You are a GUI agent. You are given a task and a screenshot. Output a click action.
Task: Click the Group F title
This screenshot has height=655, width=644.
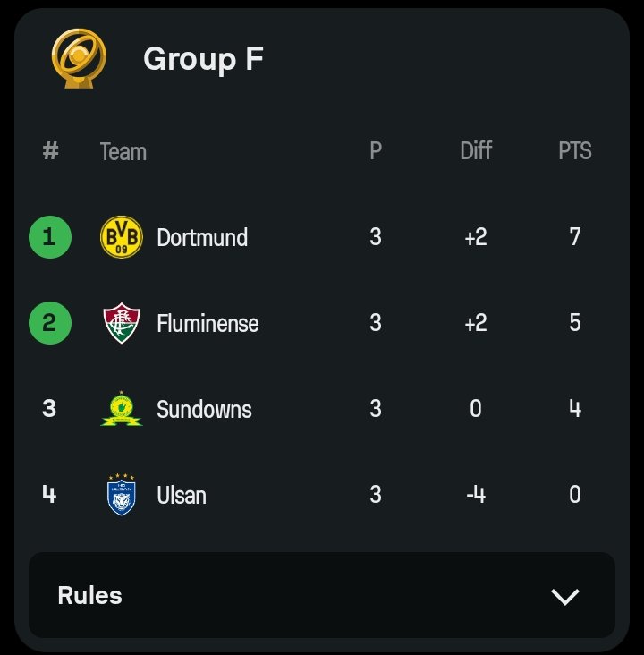click(x=203, y=59)
